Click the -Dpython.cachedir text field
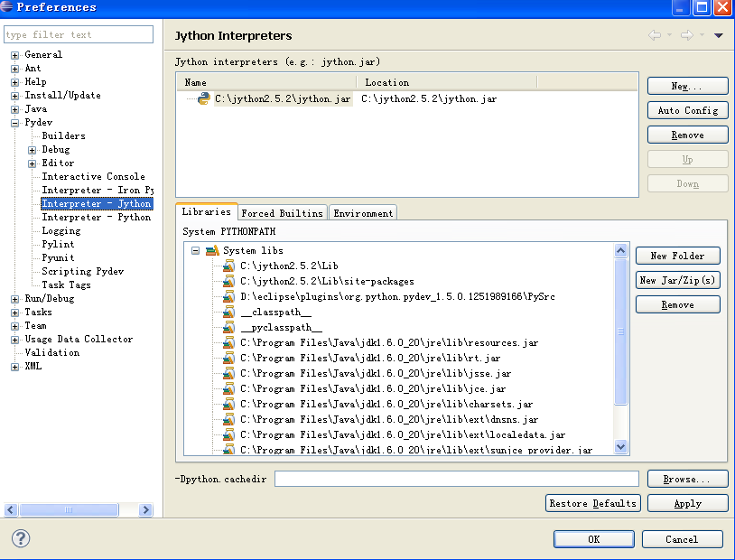This screenshot has width=735, height=560. tap(456, 479)
